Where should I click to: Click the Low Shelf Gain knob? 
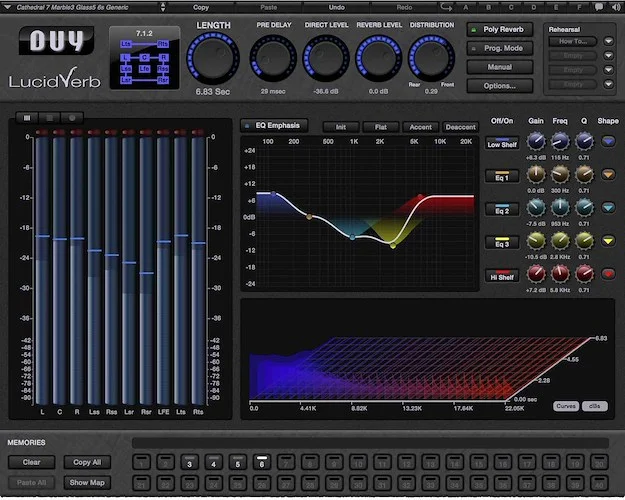[536, 142]
